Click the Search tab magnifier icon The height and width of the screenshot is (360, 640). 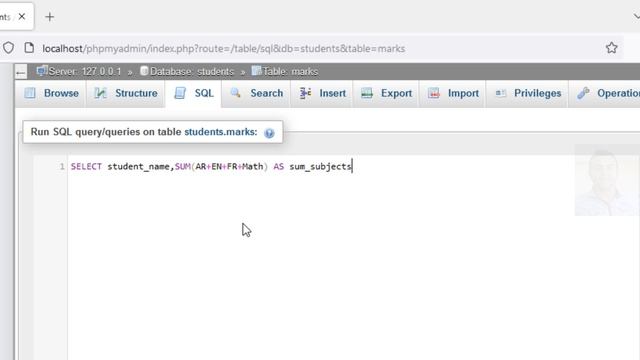click(x=236, y=93)
